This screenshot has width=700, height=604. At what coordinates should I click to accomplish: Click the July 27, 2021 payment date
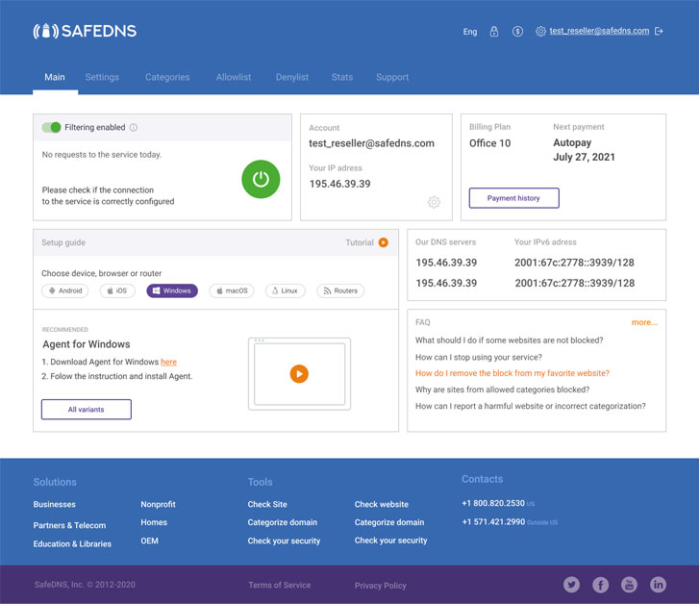pos(584,157)
